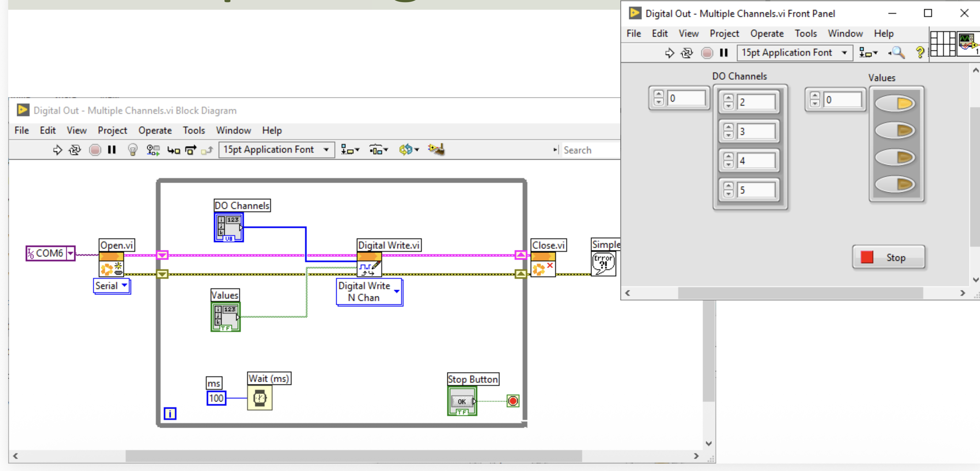980x471 pixels.
Task: Toggle the second Values boolean switch
Action: click(895, 131)
